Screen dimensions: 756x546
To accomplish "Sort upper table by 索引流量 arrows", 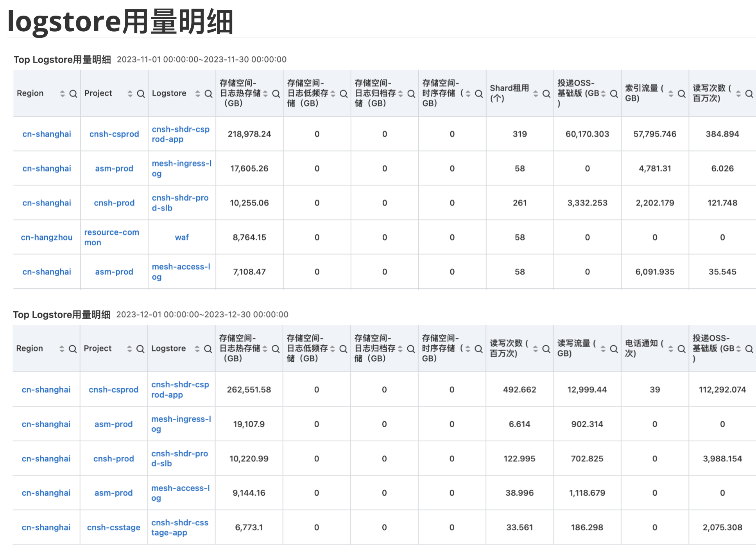I will click(x=671, y=94).
